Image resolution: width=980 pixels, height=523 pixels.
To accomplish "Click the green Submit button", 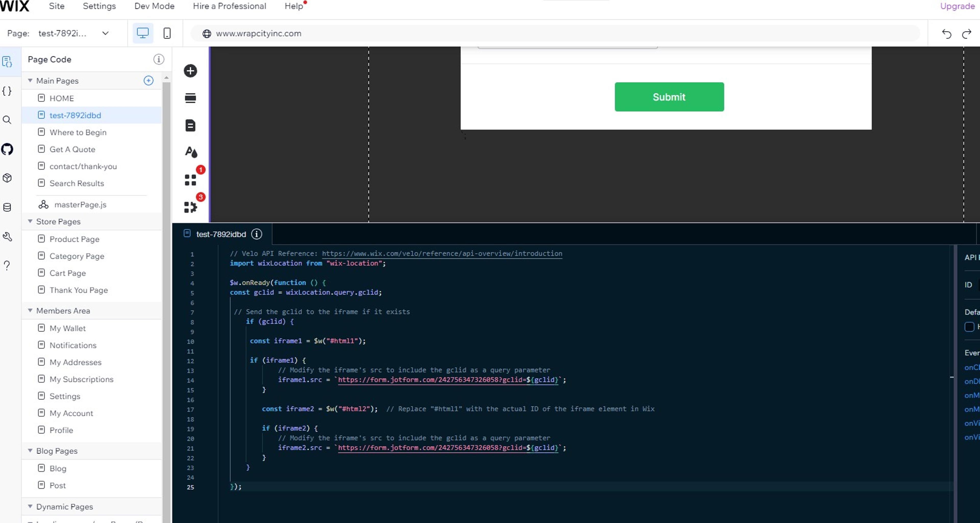I will click(x=669, y=97).
